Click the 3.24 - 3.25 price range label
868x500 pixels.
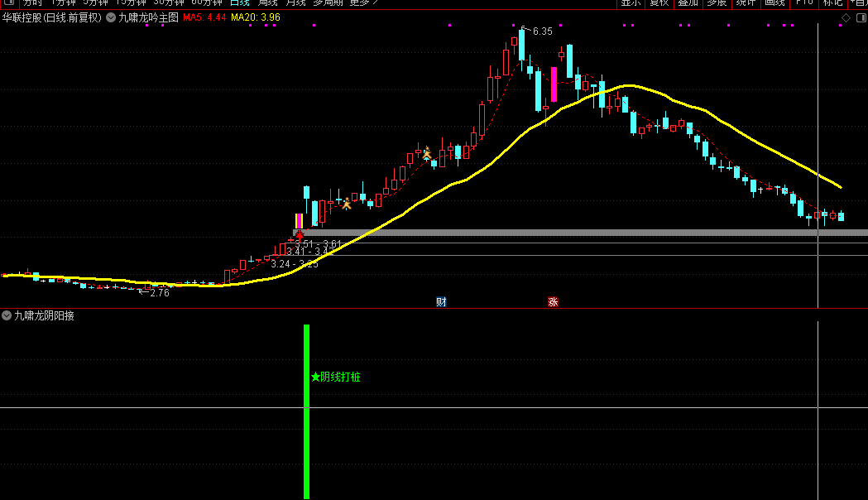click(295, 264)
